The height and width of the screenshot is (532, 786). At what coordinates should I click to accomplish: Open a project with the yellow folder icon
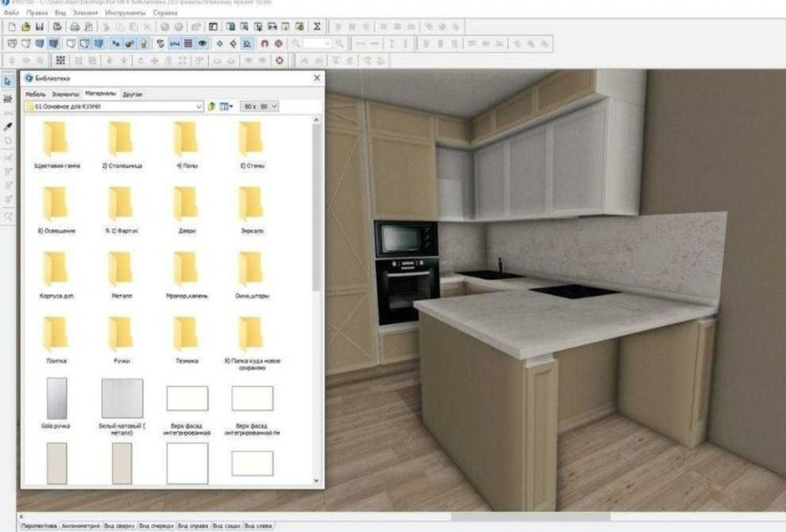coord(26,27)
